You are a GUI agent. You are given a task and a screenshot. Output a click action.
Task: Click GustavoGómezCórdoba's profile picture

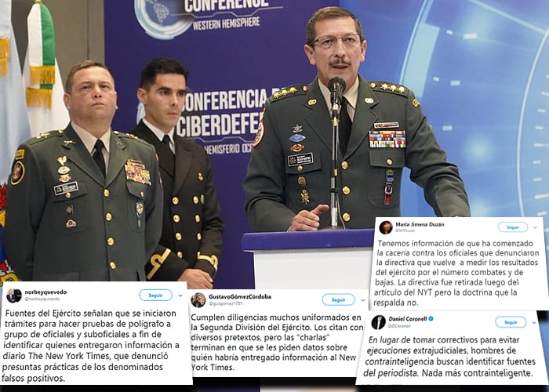point(198,300)
